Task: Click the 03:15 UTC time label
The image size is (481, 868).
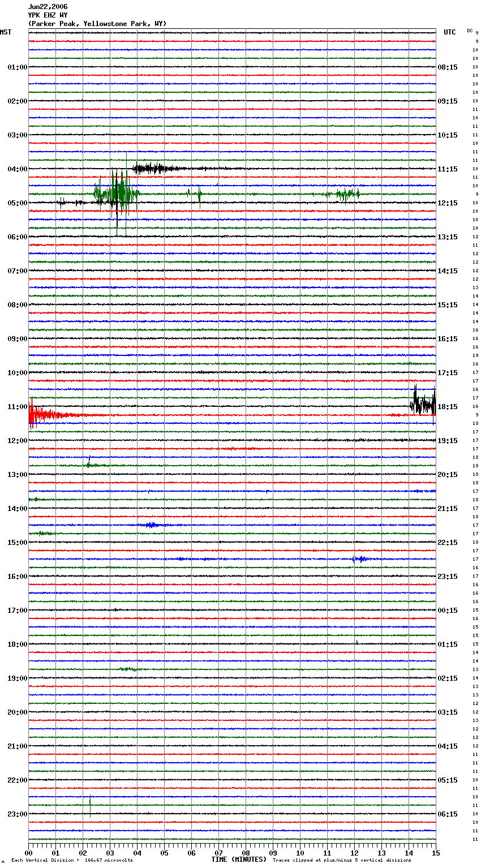Action: coord(448,712)
